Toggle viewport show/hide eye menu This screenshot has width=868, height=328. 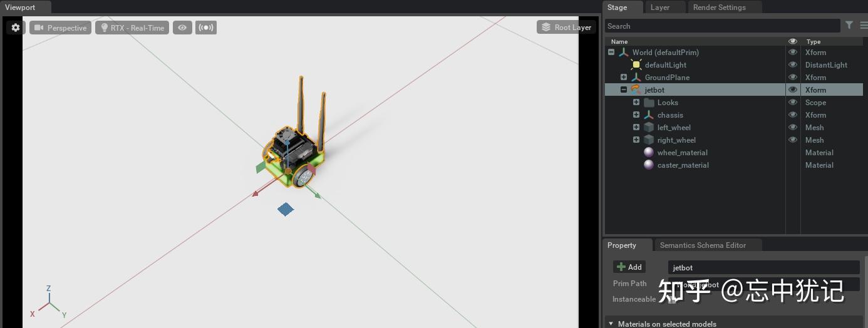click(x=182, y=28)
